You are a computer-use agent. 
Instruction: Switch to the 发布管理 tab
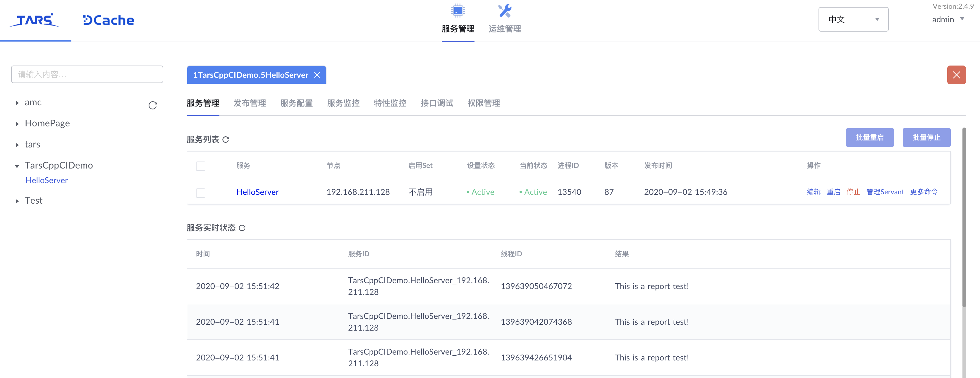[250, 103]
